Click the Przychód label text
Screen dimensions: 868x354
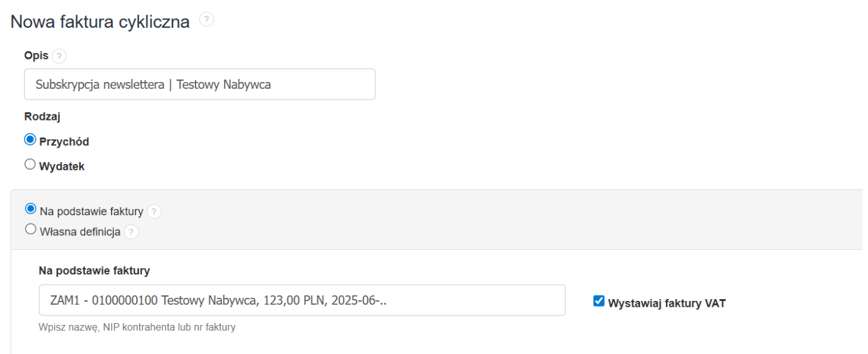pos(64,142)
